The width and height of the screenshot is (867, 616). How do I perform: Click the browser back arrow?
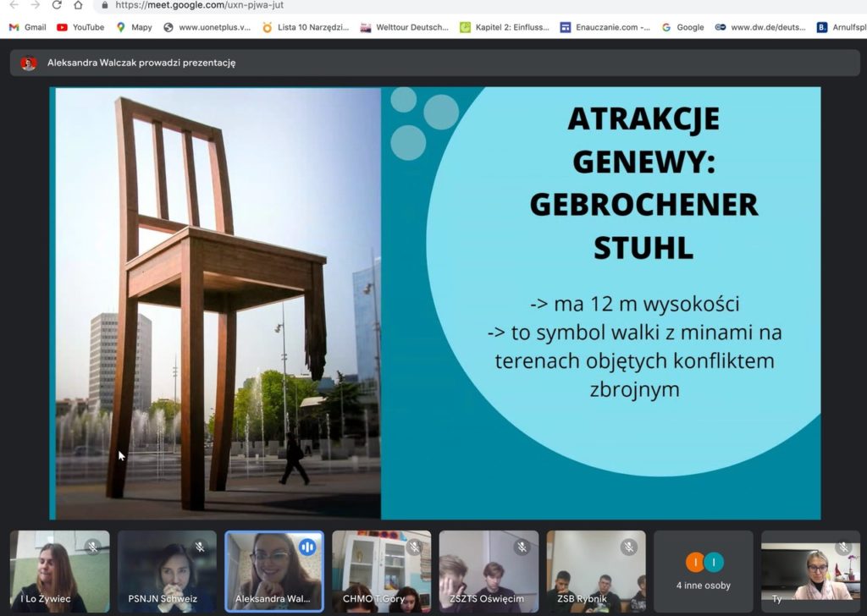pyautogui.click(x=14, y=5)
